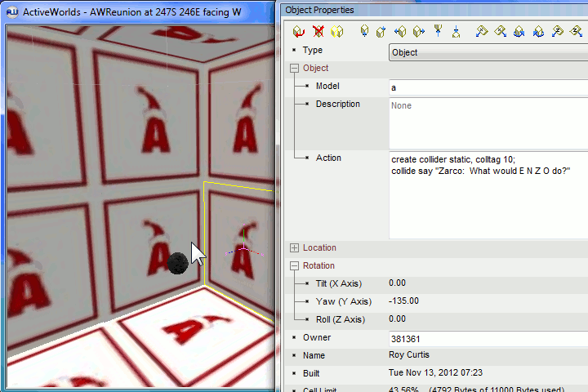The image size is (588, 392).
Task: Click the Model input field
Action: 488,87
